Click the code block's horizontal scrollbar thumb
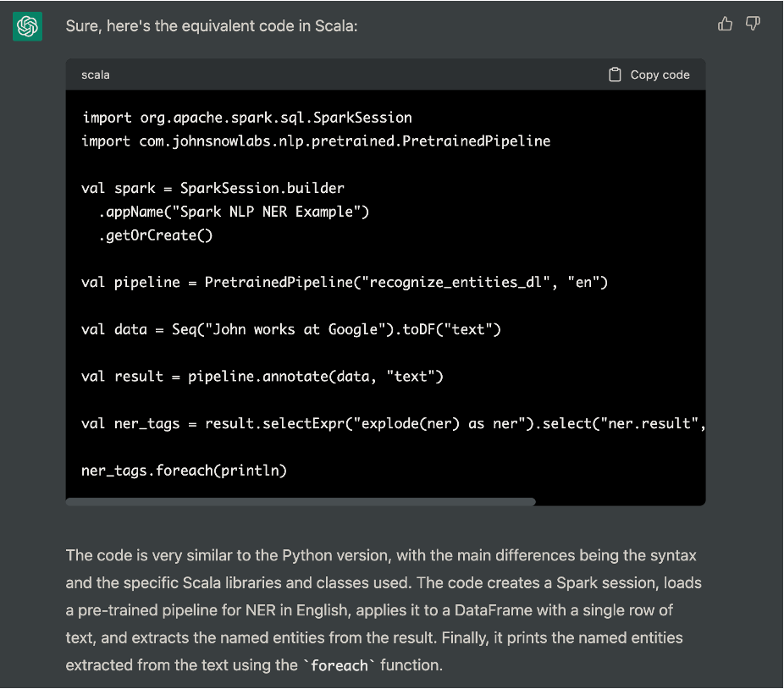Screen dimensions: 784x689 301,501
